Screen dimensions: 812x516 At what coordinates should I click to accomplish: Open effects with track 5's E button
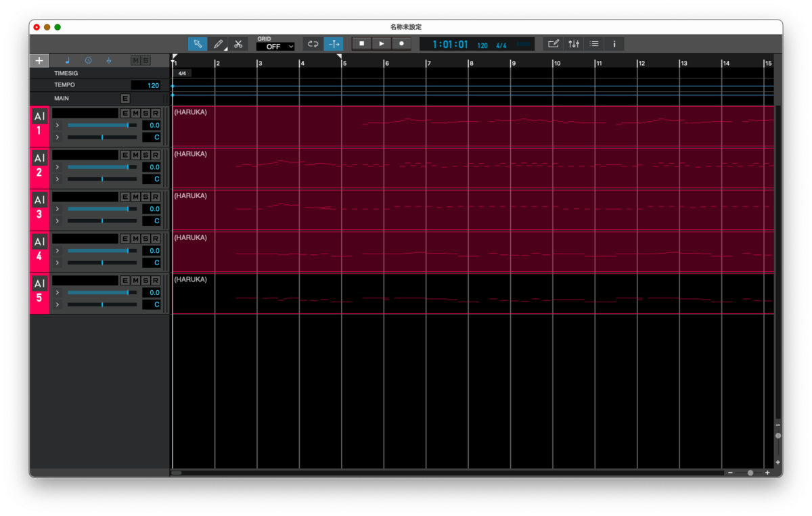click(x=125, y=281)
